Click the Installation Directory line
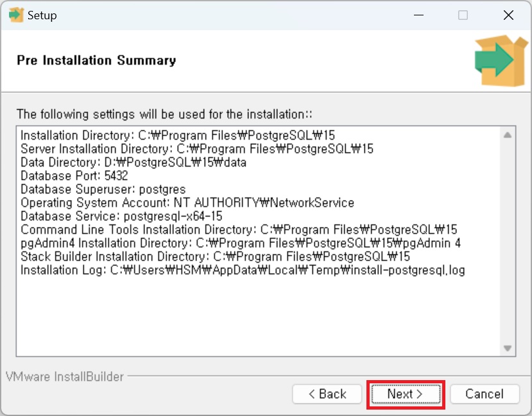The width and height of the screenshot is (532, 416). coord(178,135)
